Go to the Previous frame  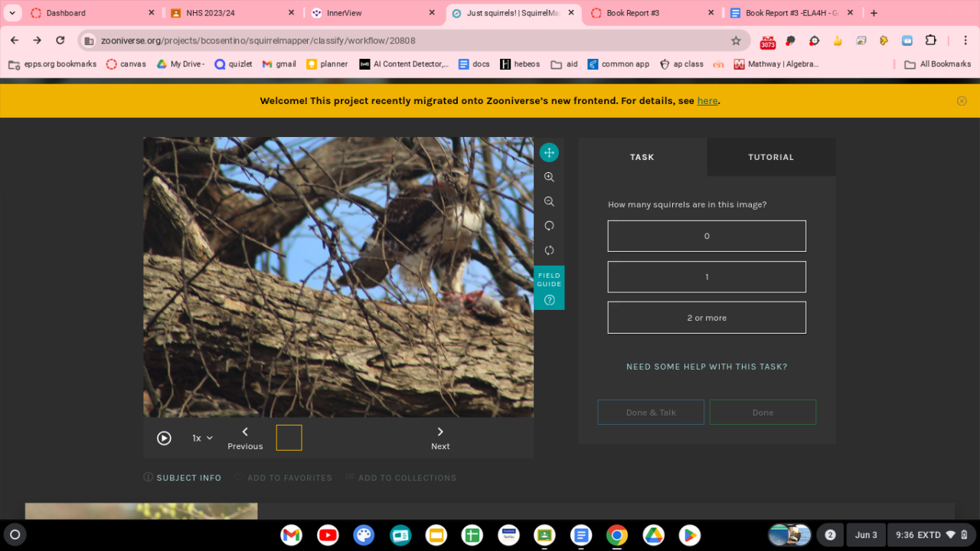pyautogui.click(x=245, y=439)
